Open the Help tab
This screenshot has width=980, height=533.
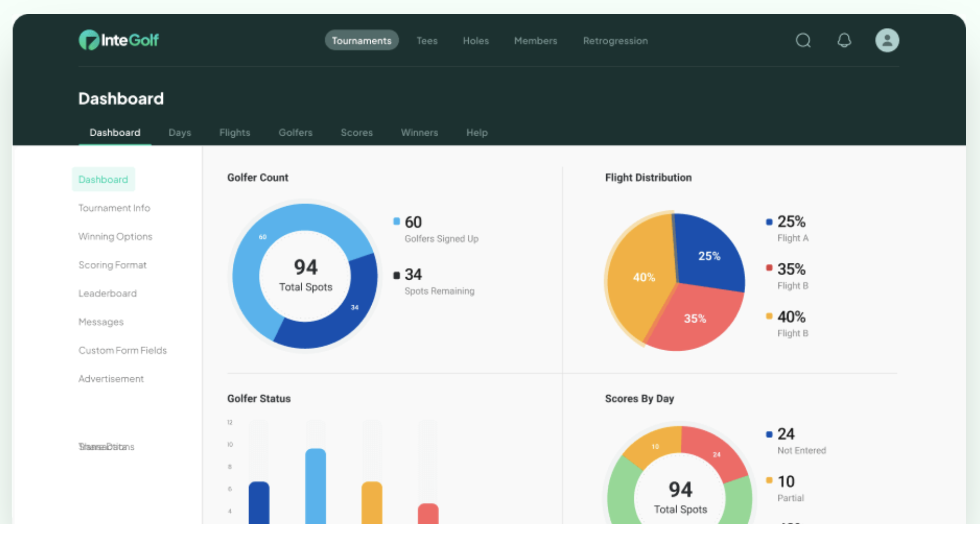(x=477, y=132)
